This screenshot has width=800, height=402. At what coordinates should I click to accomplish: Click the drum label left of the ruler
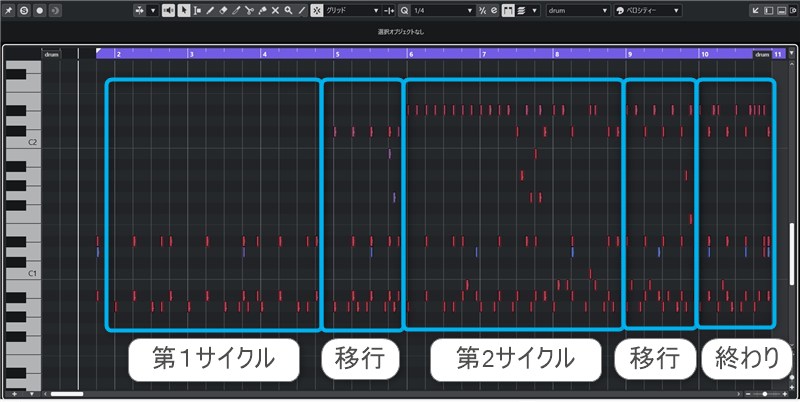pyautogui.click(x=51, y=54)
